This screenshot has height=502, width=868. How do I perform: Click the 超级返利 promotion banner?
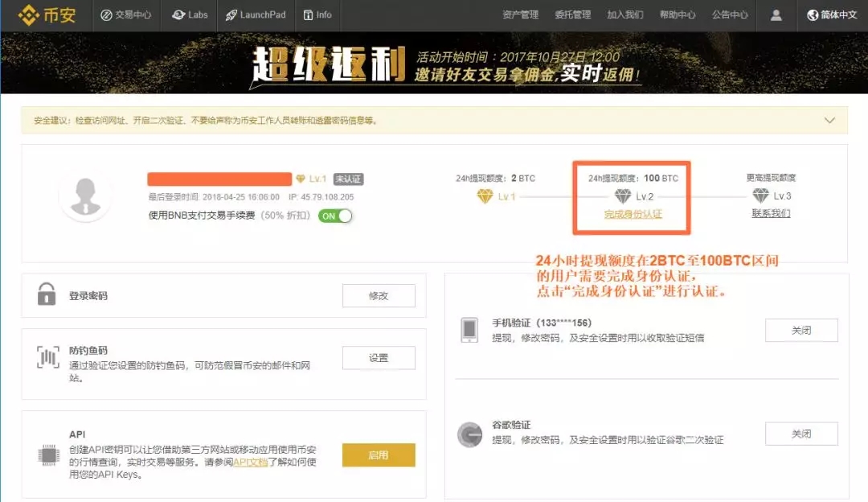pyautogui.click(x=434, y=63)
